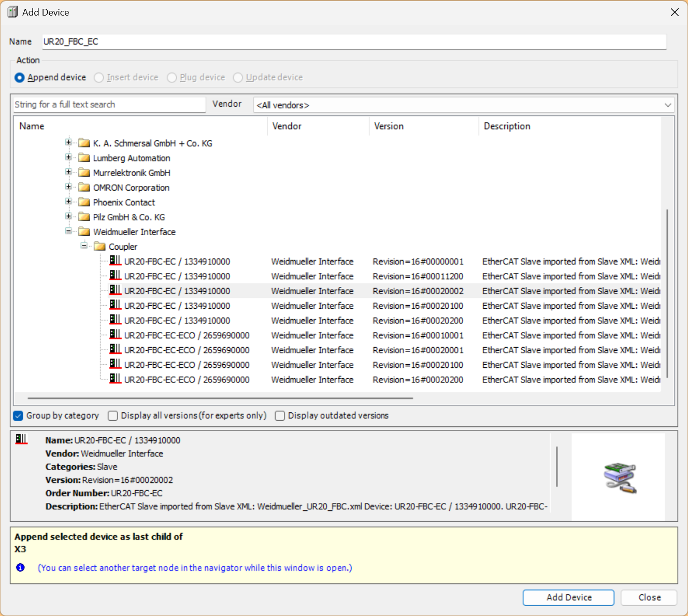The image size is (688, 616).
Task: Sort by the Vendor column header
Action: (318, 126)
